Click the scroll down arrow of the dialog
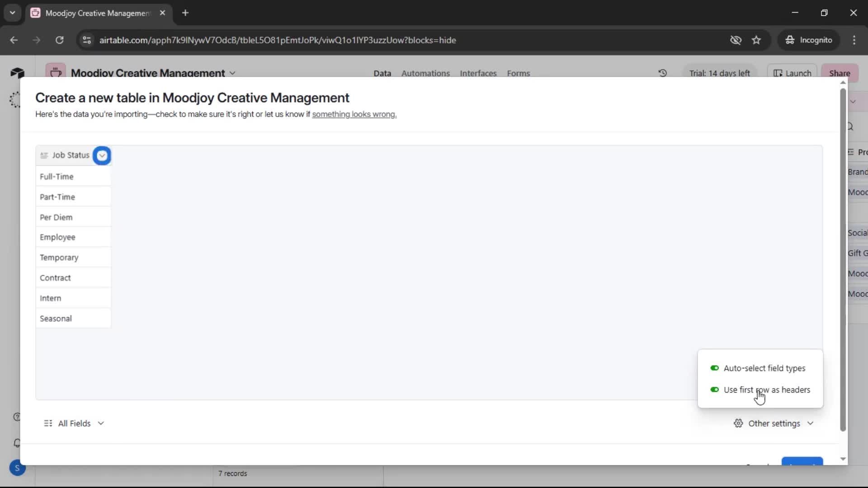 (843, 459)
